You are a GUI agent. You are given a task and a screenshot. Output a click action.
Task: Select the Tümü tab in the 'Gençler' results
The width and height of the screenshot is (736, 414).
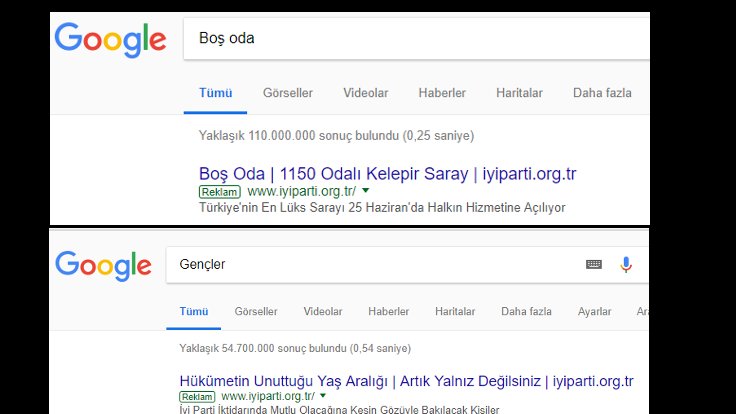[194, 311]
